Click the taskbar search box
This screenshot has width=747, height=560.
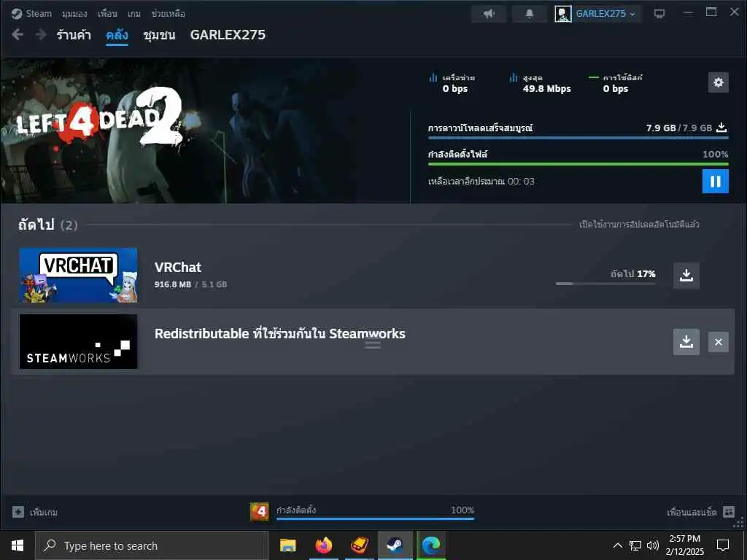[152, 545]
